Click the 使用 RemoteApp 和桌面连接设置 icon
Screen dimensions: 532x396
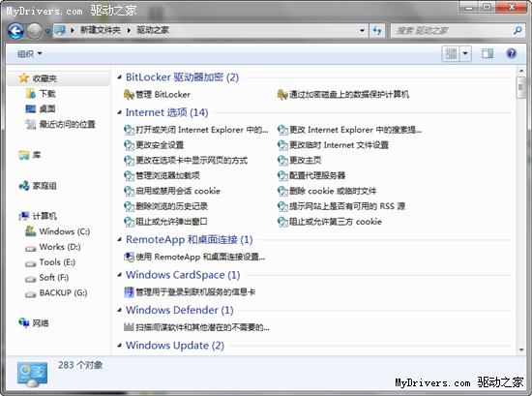[x=129, y=257]
